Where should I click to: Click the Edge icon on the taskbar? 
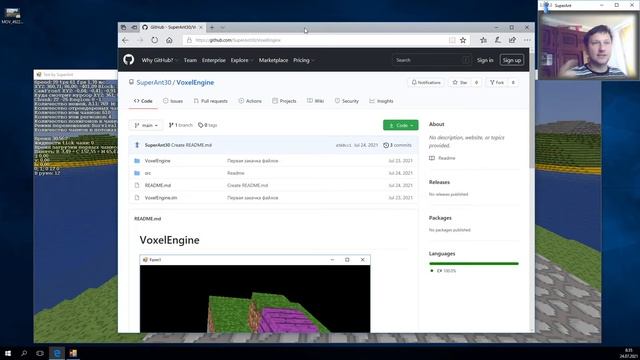pos(57,353)
